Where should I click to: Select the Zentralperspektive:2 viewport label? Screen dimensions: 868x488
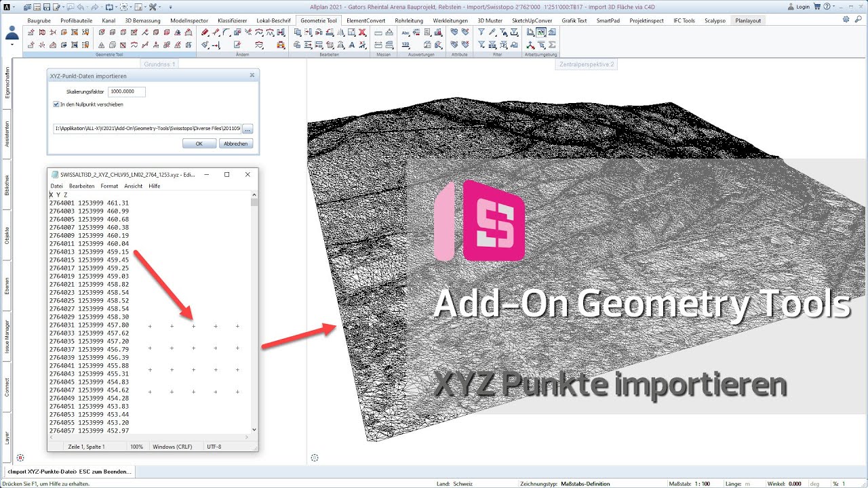[586, 64]
